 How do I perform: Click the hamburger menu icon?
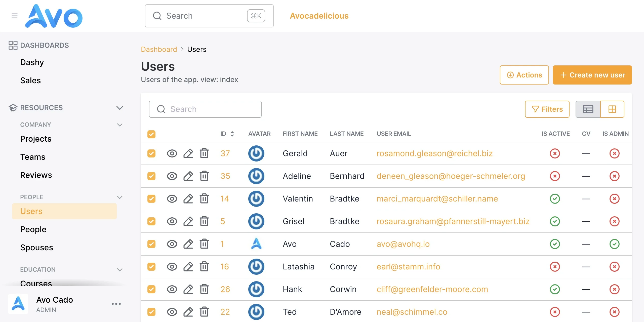pos(15,16)
